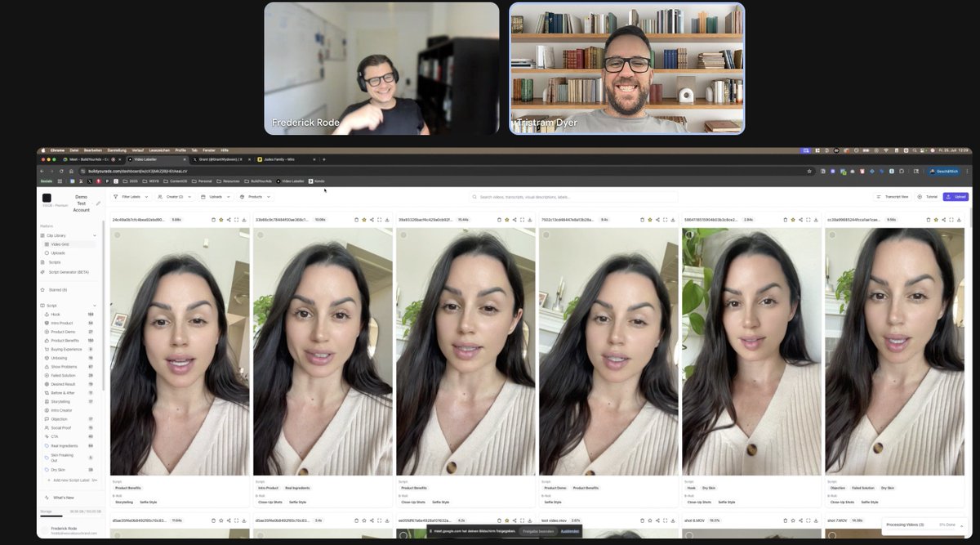Open fullscreen view of 39a93326bac clip
Viewport: 980px width, 545px height.
[x=522, y=220]
